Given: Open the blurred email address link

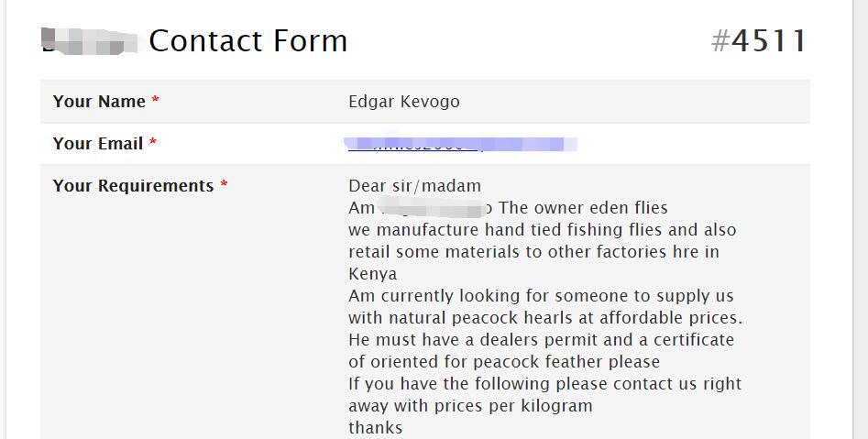Looking at the screenshot, I should [460, 144].
